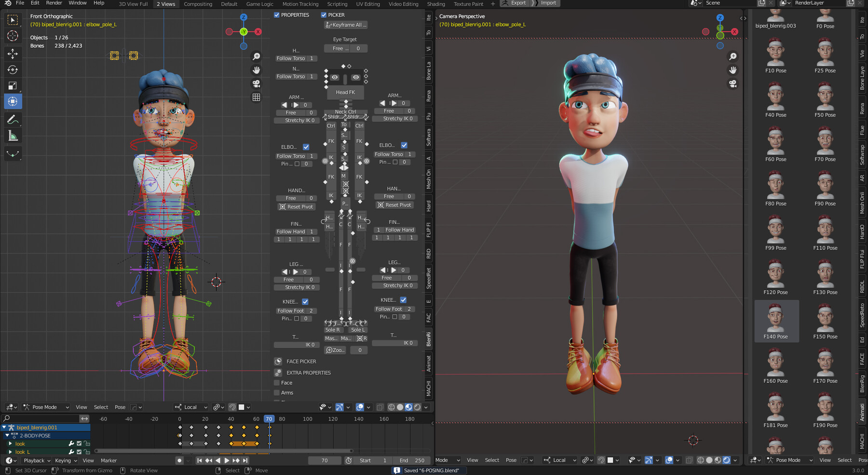The image size is (868, 475).
Task: Switch to the Compositing workspace tab
Action: coord(198,4)
